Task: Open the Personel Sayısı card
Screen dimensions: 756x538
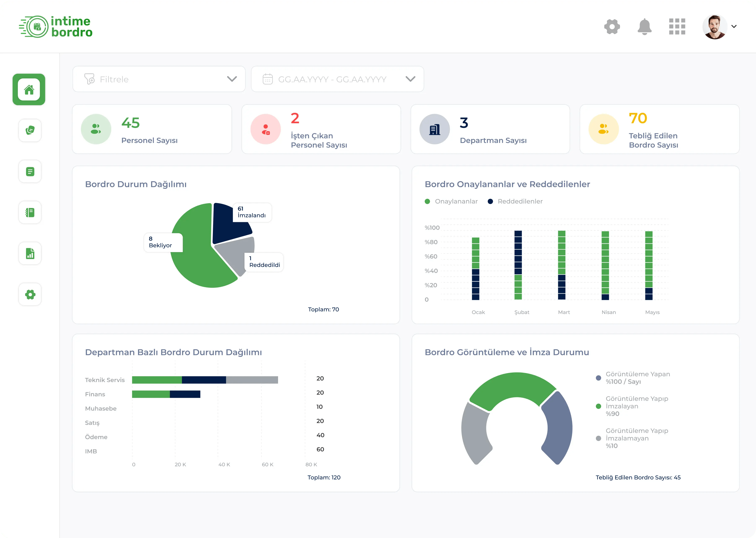Action: point(152,129)
